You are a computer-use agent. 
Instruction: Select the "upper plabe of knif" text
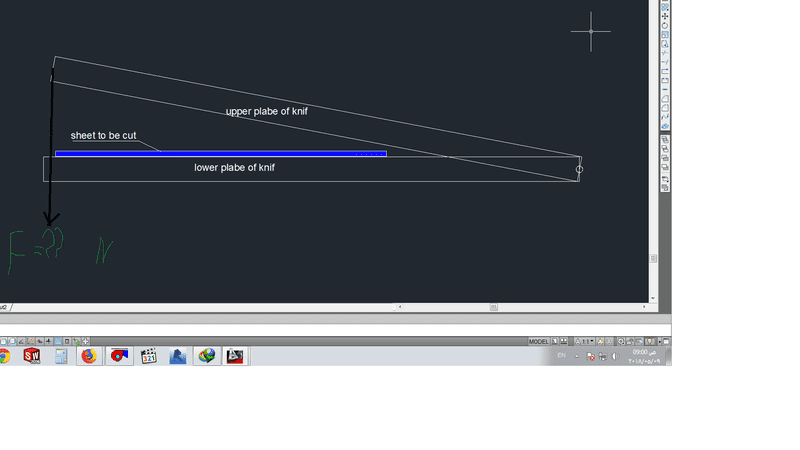(x=267, y=111)
